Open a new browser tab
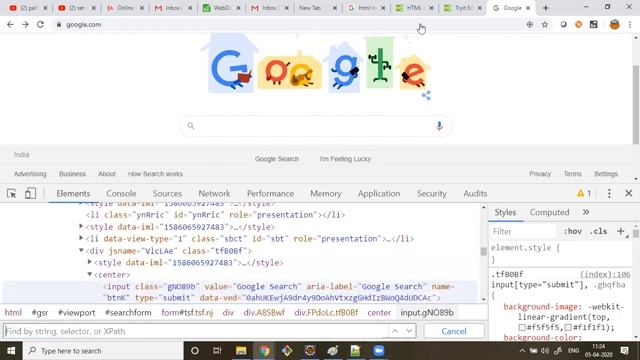This screenshot has height=360, width=640. pyautogui.click(x=545, y=8)
